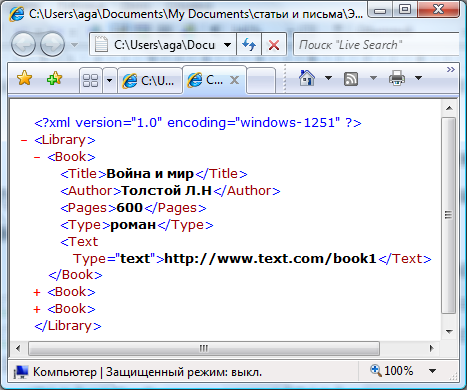Open the recent pages dropdown beside Forward
Image resolution: width=467 pixels, height=390 pixels.
pos(75,44)
